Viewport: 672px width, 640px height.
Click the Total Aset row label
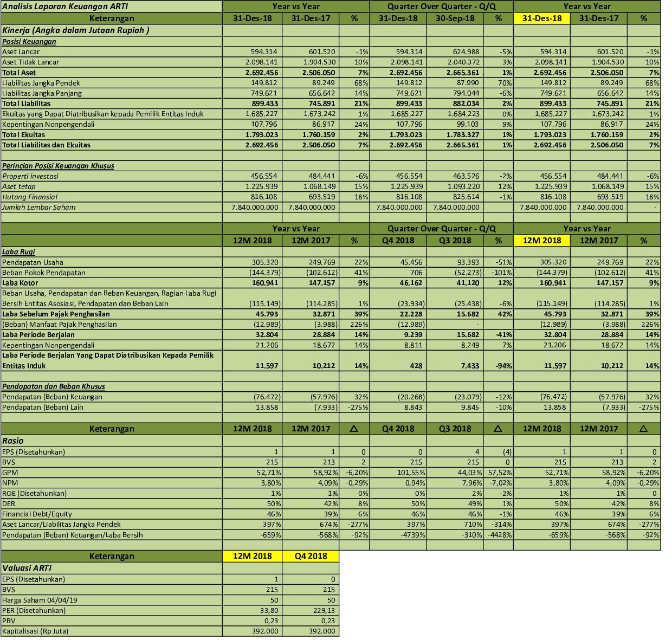[x=22, y=72]
